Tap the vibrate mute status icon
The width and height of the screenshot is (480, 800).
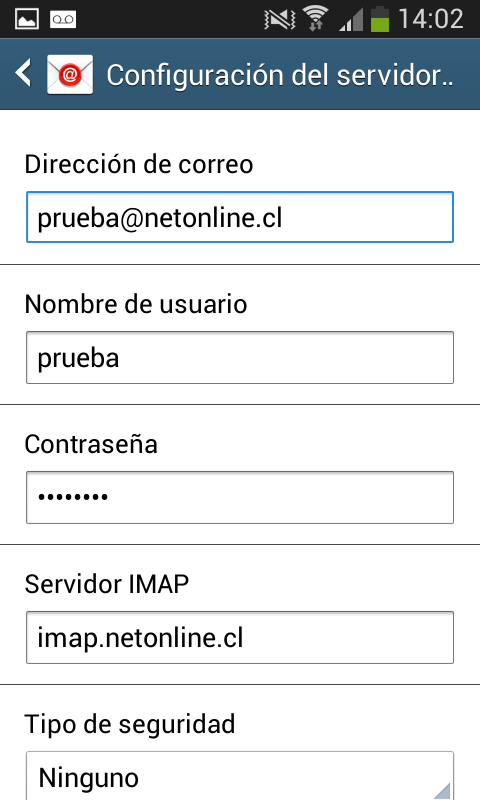coord(280,19)
